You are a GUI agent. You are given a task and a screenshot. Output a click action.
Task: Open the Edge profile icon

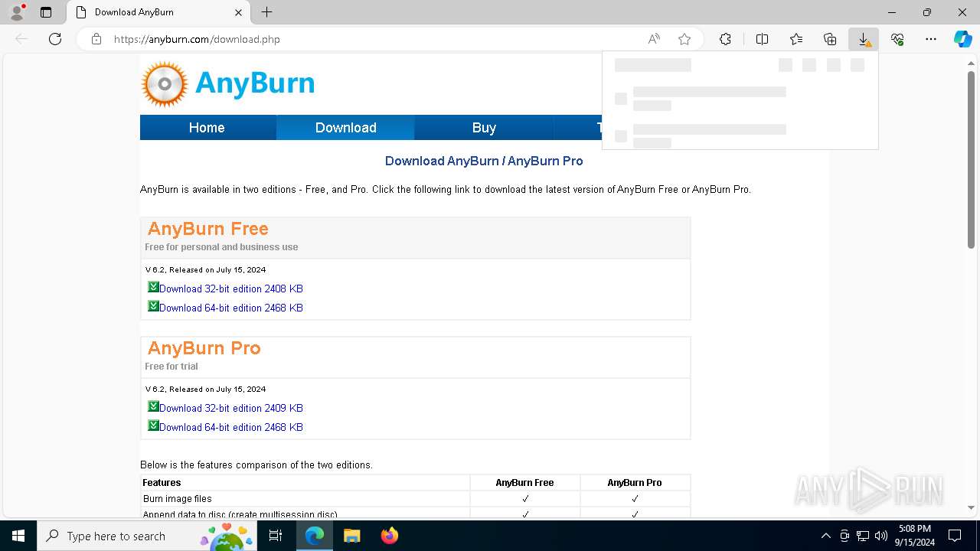[x=16, y=12]
